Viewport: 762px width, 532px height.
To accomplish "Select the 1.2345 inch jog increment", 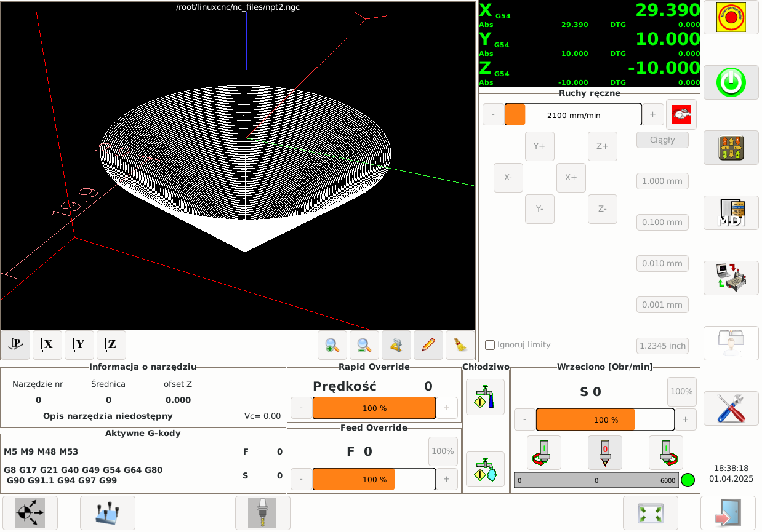I will (662, 346).
